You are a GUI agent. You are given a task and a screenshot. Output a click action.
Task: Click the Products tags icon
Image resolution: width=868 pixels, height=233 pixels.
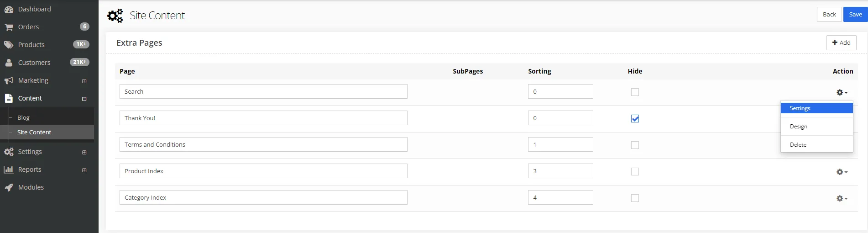point(9,45)
